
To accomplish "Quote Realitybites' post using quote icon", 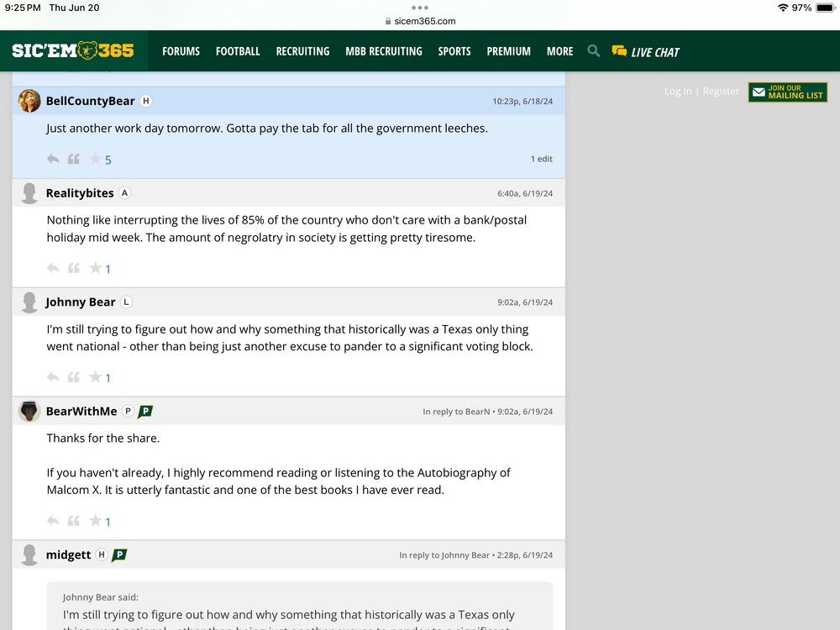I will (74, 268).
